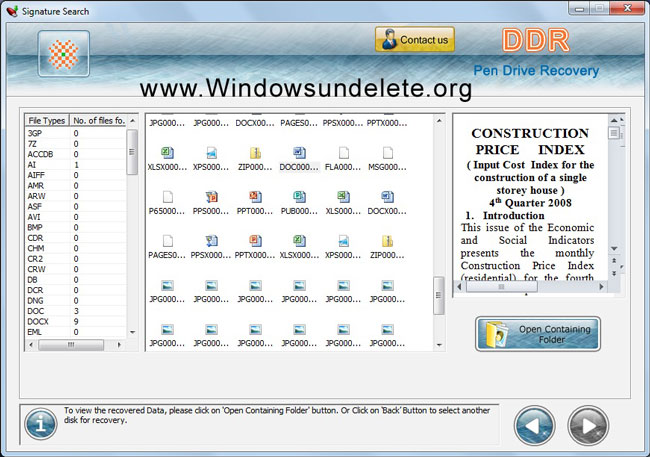This screenshot has width=650, height=457.
Task: Select the DCR file type row
Action: click(x=75, y=290)
